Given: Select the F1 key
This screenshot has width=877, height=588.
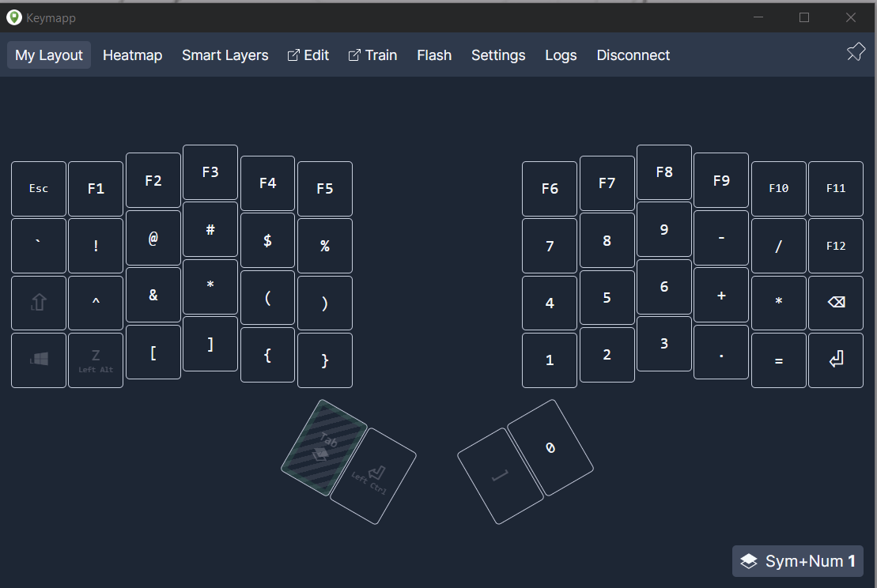Looking at the screenshot, I should [96, 188].
